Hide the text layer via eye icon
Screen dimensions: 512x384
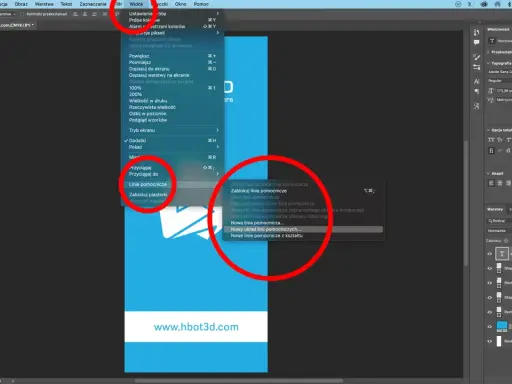pos(490,254)
